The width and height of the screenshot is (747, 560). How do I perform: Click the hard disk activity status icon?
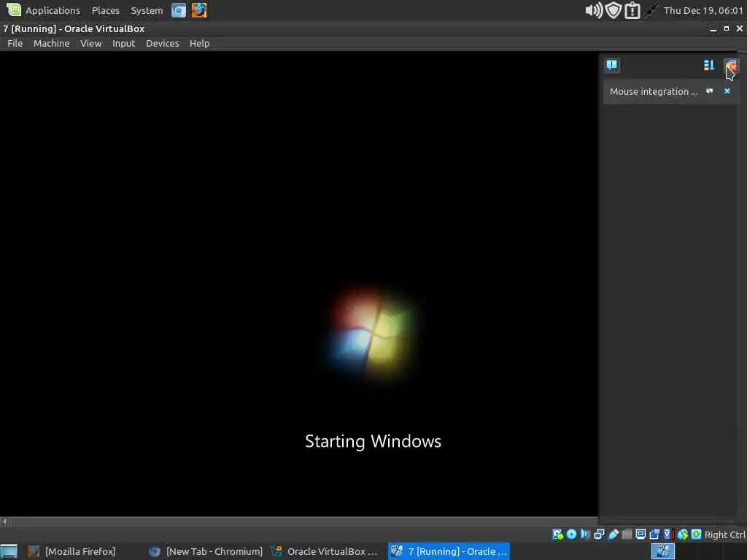557,534
